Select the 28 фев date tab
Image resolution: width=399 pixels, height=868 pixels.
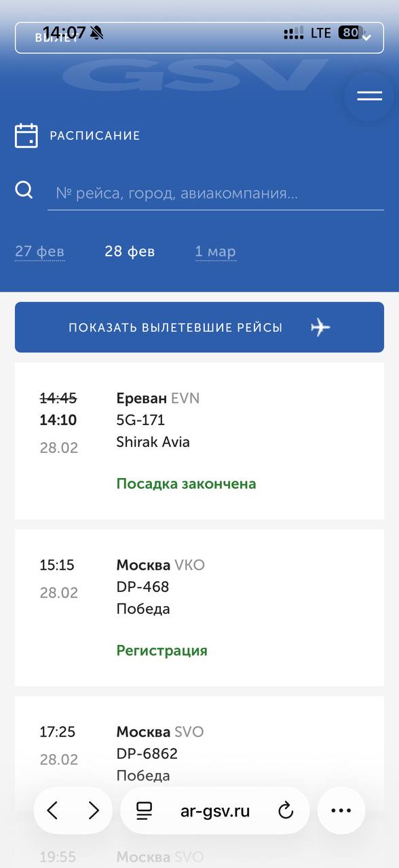(129, 251)
